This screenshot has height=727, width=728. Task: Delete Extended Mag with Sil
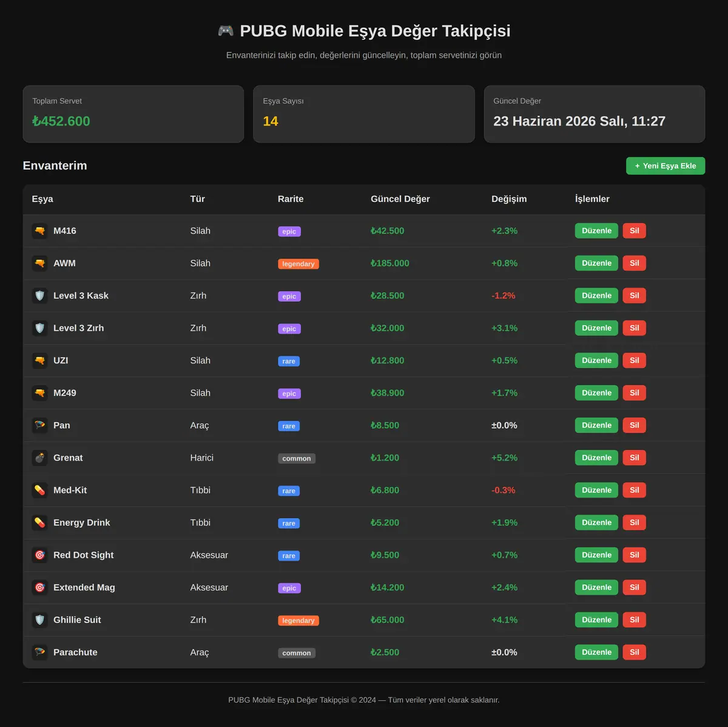(634, 587)
